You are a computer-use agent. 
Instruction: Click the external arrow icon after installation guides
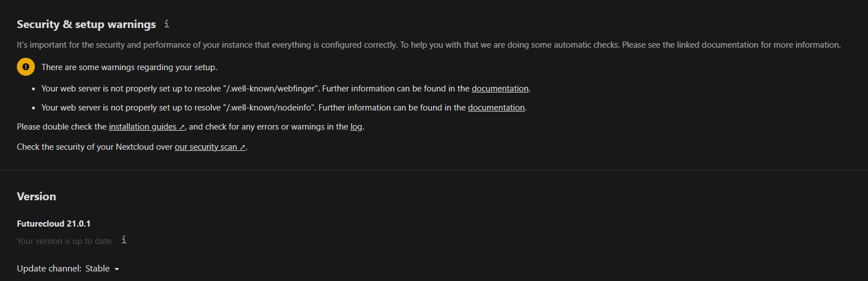[x=182, y=127]
